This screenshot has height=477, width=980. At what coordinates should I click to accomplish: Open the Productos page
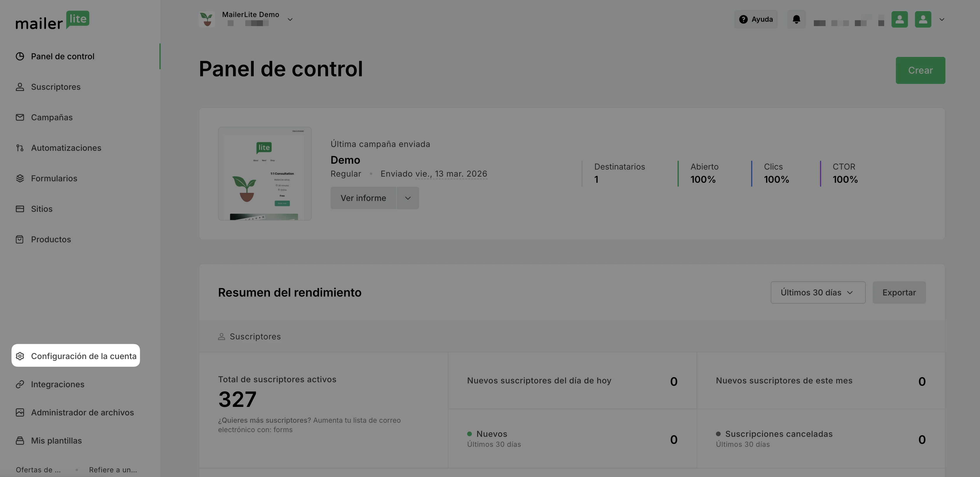(51, 239)
